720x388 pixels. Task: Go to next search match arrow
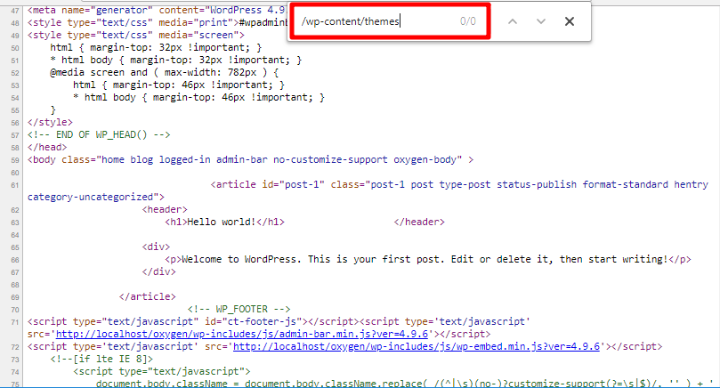click(x=541, y=21)
